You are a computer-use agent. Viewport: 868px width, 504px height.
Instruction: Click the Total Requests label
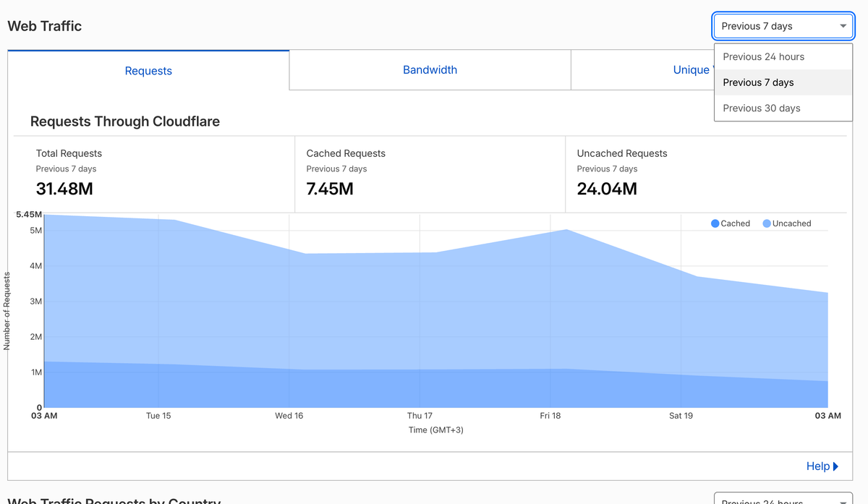click(69, 153)
